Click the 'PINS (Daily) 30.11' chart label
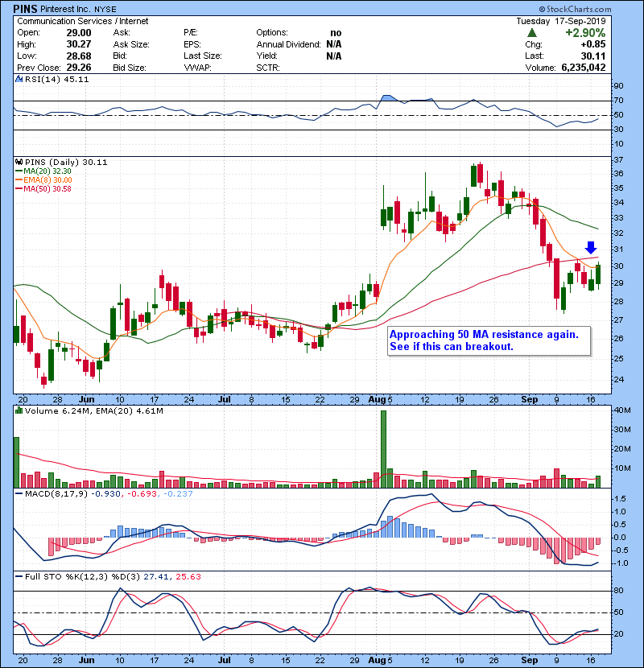Viewport: 644px width, 668px height. coord(66,163)
